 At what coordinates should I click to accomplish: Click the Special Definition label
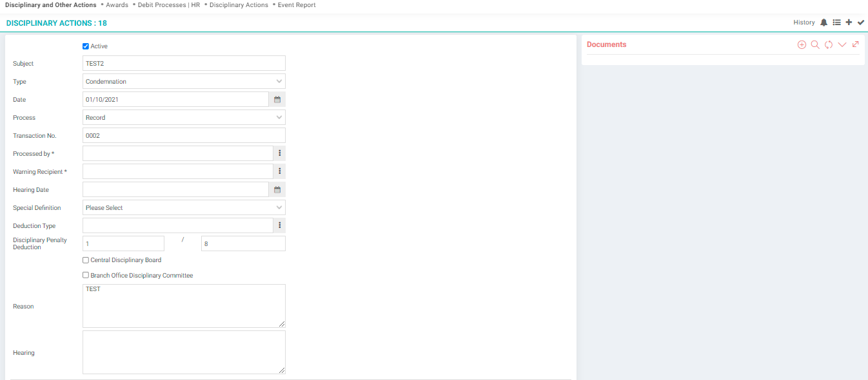coord(37,208)
